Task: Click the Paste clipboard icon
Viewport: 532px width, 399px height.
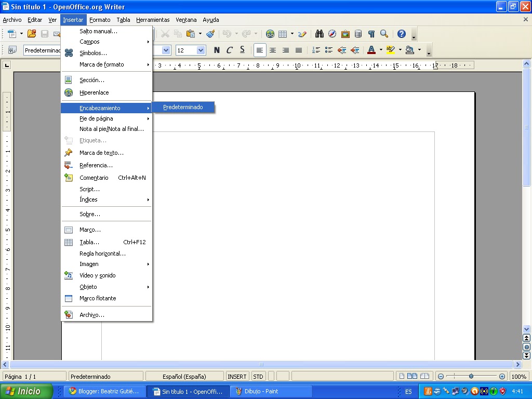Action: tap(191, 34)
